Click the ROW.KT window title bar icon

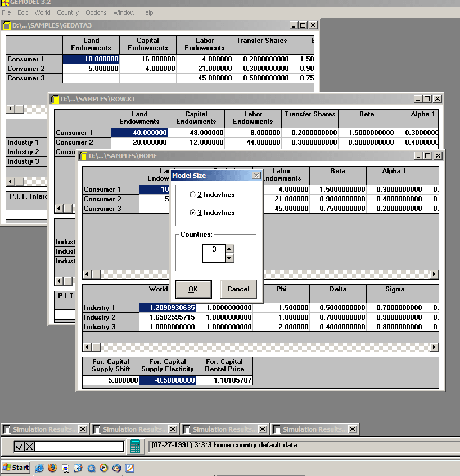click(x=55, y=99)
